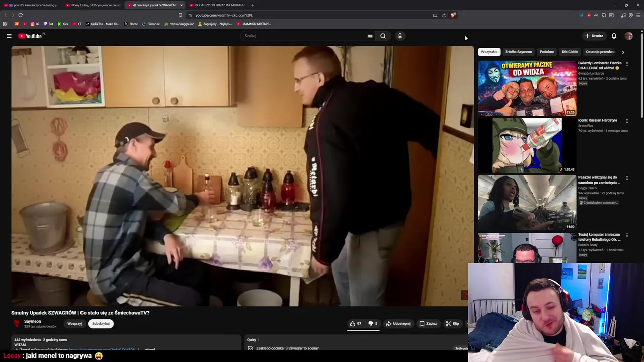Viewport: 644px width, 362px height.
Task: Open the Gwiazdy Lombardu paczka thumbnail
Action: click(x=527, y=88)
